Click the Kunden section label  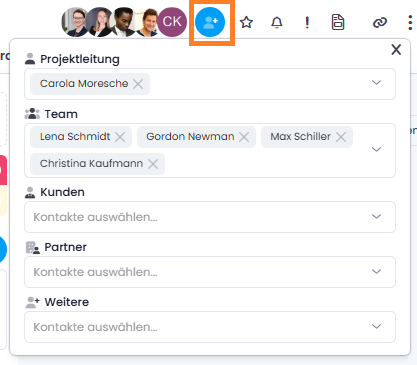point(62,192)
